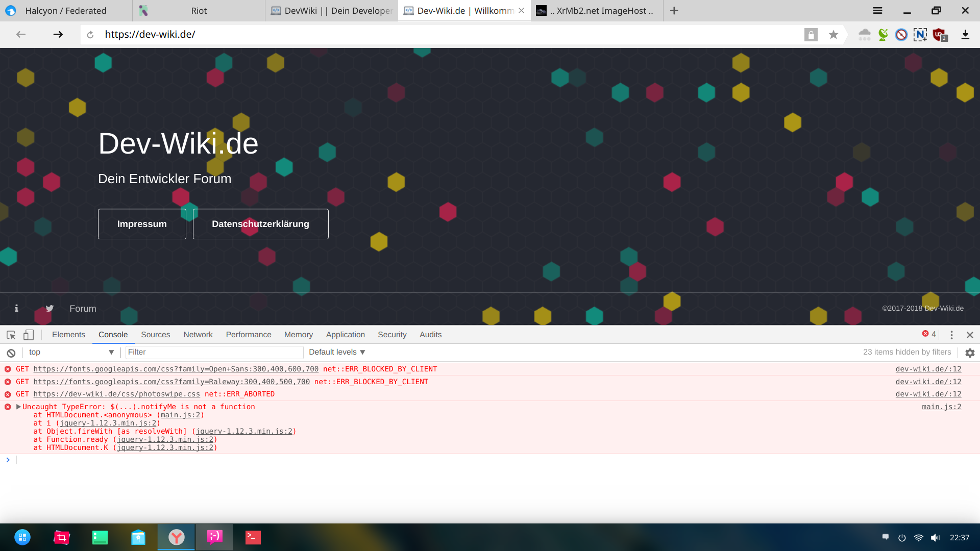Clear the console with the ban icon
This screenshot has width=980, height=551.
click(x=11, y=353)
